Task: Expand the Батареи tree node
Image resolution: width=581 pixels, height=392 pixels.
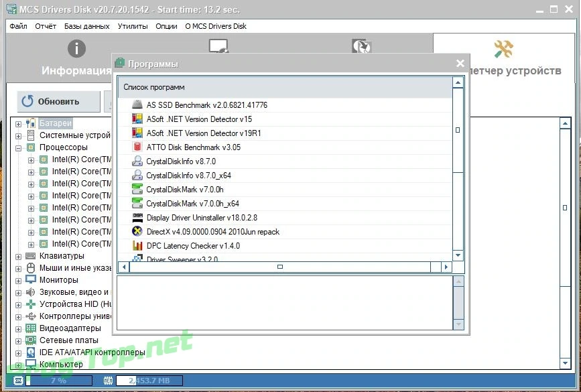Action: [18, 124]
